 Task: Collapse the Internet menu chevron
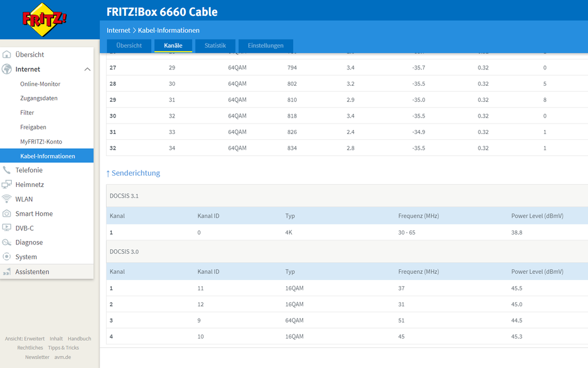(87, 69)
